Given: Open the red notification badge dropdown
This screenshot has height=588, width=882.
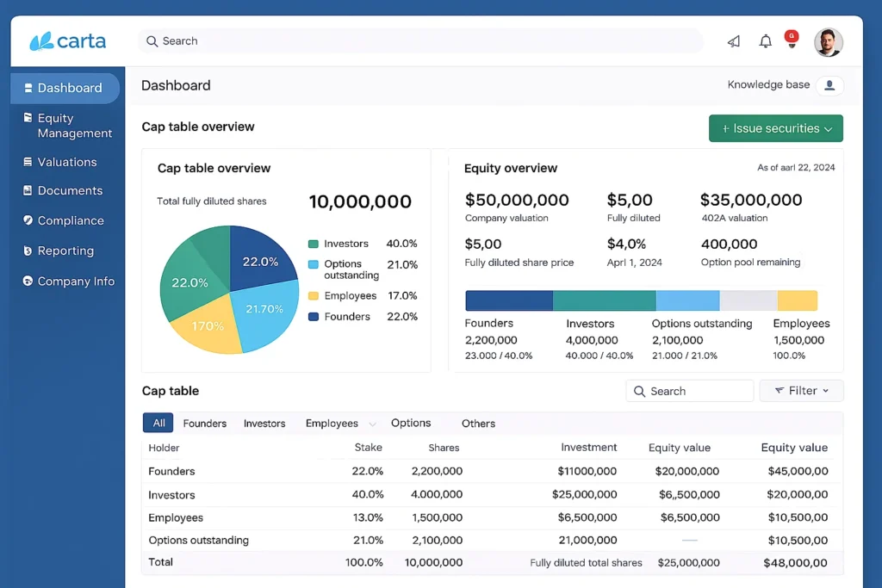Looking at the screenshot, I should [791, 36].
